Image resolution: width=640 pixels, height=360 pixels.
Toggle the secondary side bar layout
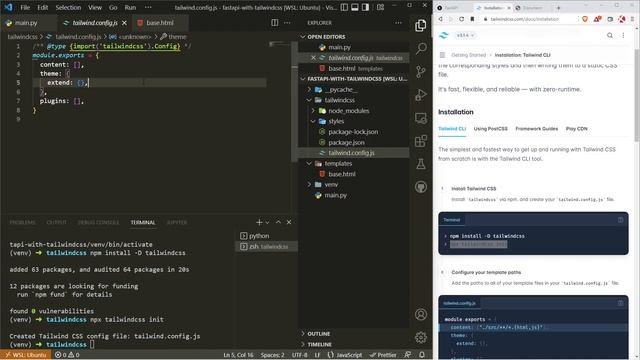366,7
